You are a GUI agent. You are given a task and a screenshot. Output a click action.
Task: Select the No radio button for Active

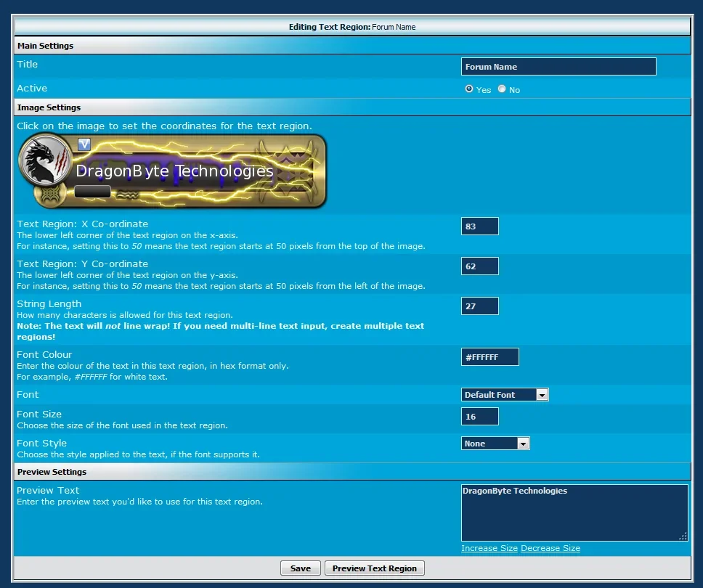click(502, 89)
